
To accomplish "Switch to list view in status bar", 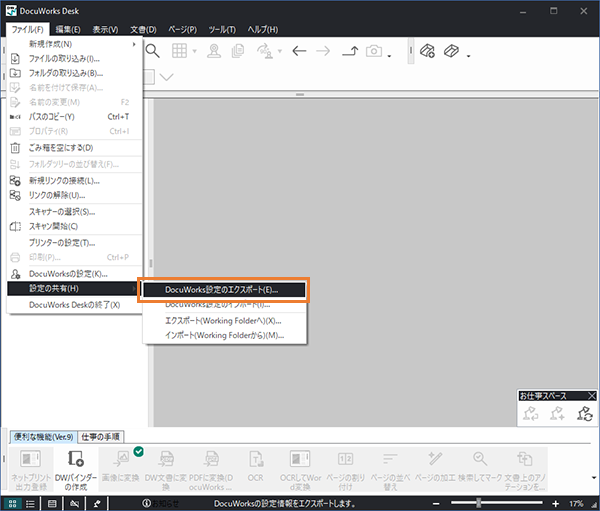I will coord(30,503).
